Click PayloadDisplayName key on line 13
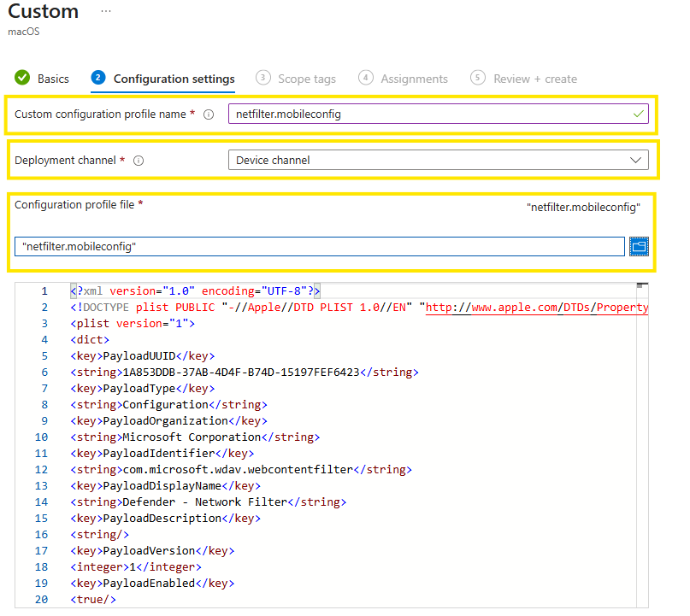690x616 pixels. (x=166, y=486)
